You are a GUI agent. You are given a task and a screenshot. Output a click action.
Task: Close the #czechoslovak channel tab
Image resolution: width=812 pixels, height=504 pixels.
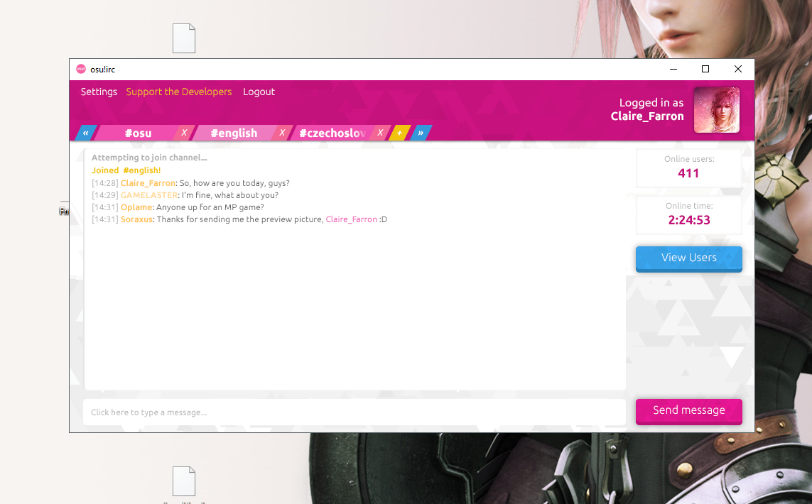point(380,133)
